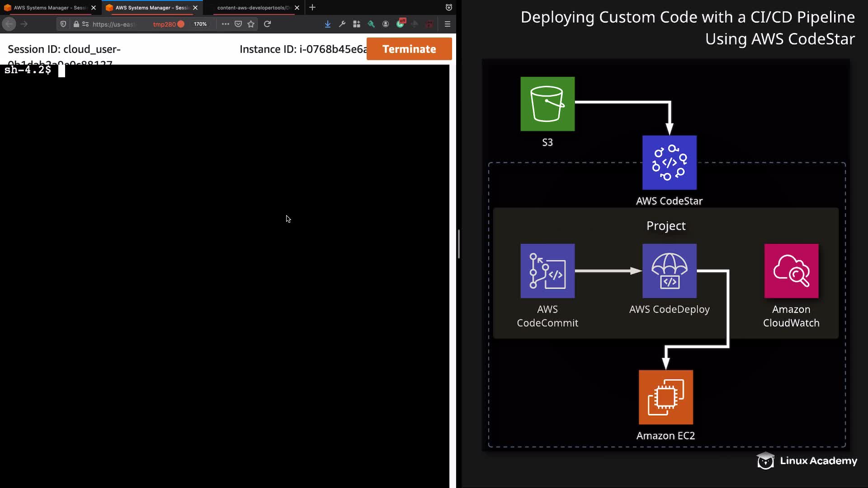Image resolution: width=868 pixels, height=488 pixels.
Task: Show site security lock information
Action: (76, 24)
